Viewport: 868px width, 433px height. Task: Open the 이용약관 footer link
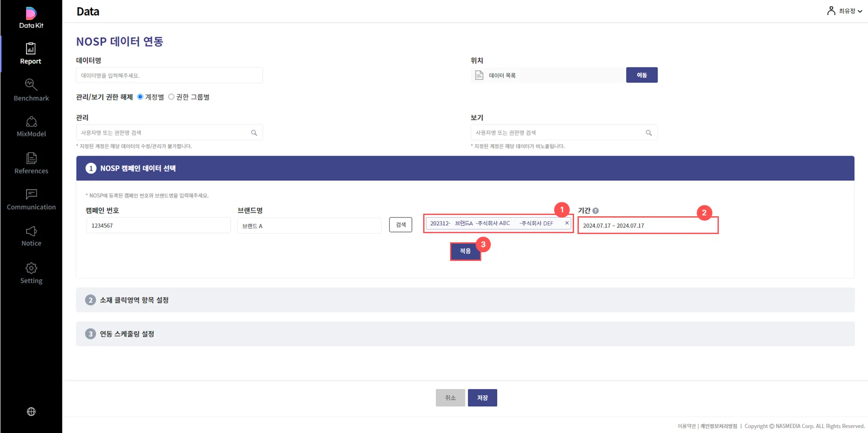click(686, 426)
